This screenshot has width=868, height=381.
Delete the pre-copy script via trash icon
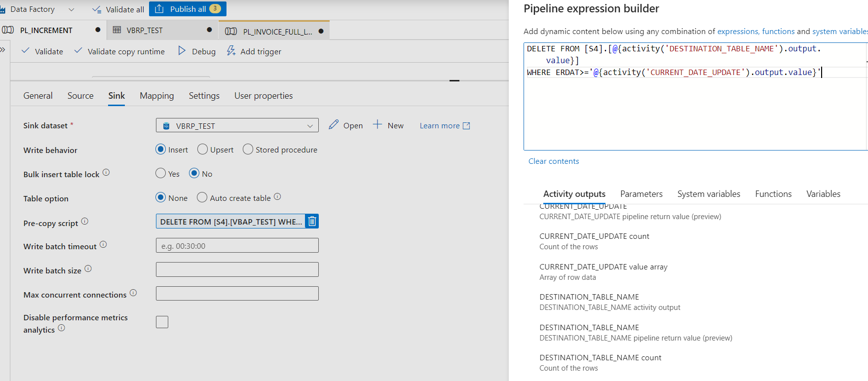[312, 222]
